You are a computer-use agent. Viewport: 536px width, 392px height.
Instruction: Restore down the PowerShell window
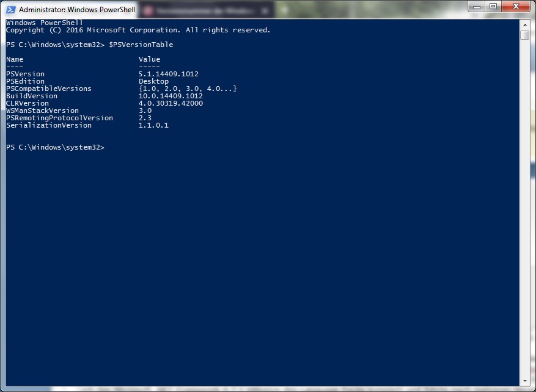[x=493, y=7]
